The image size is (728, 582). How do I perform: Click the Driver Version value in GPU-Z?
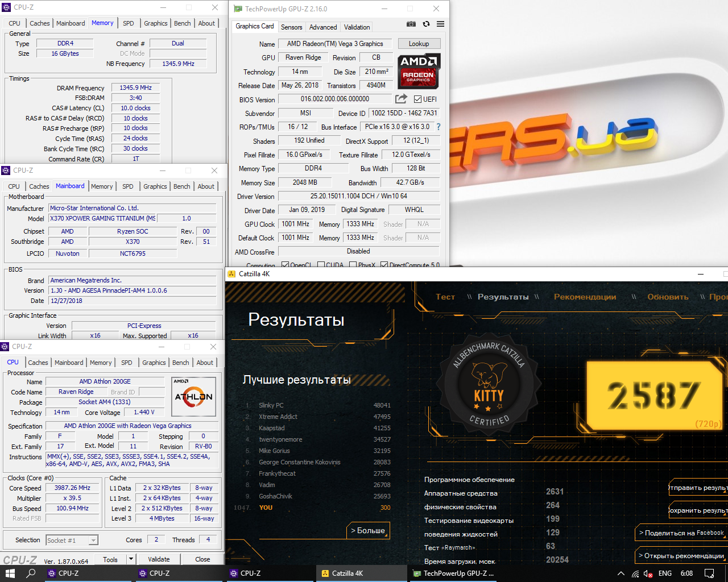click(x=359, y=196)
